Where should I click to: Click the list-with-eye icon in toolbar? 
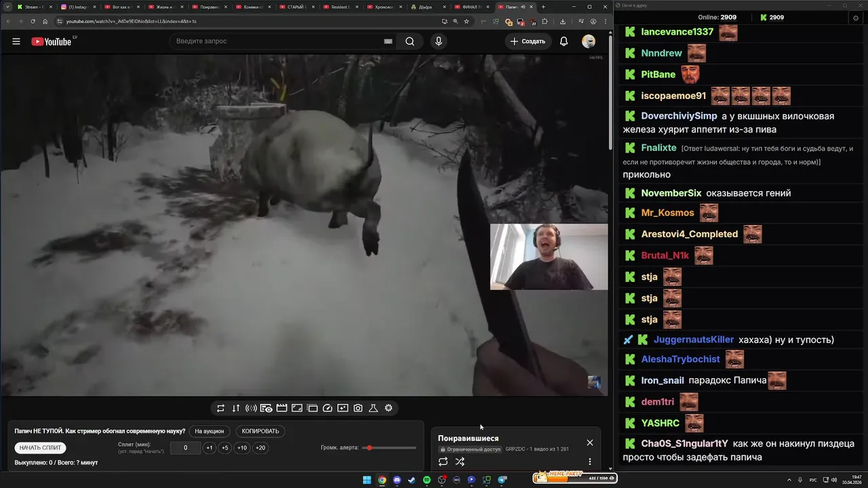[x=266, y=408]
